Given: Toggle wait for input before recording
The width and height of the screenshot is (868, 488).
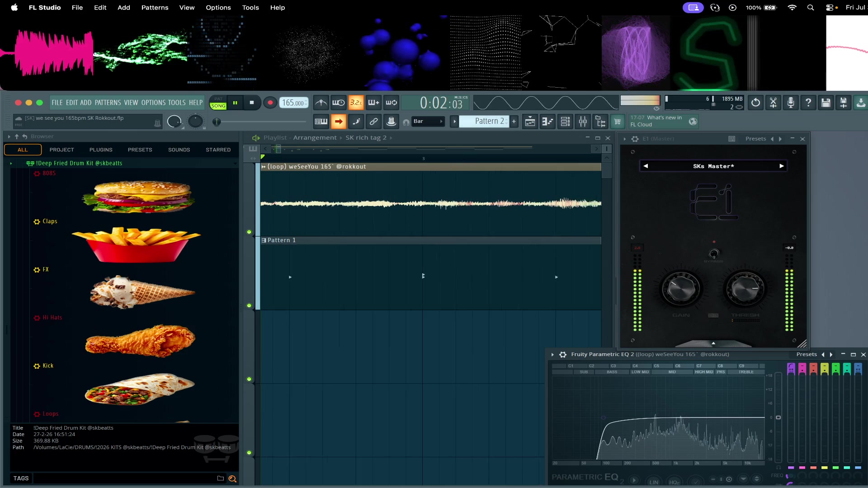Looking at the screenshot, I should (339, 103).
